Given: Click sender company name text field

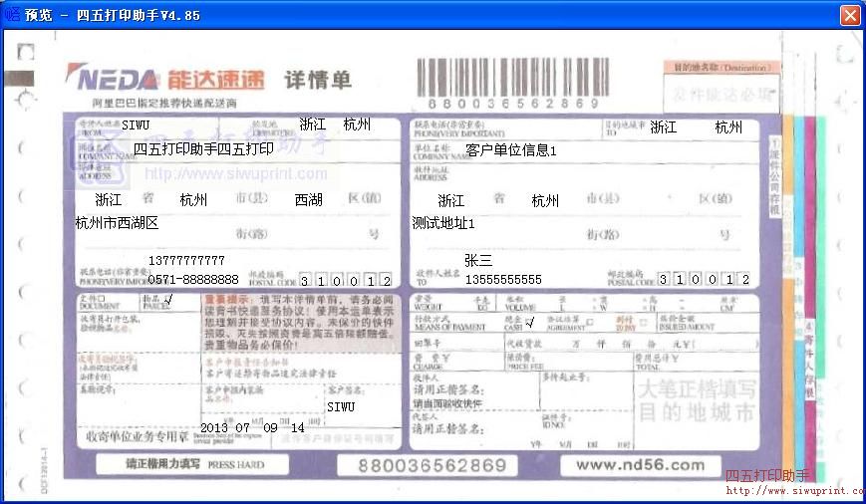Looking at the screenshot, I should (x=203, y=149).
